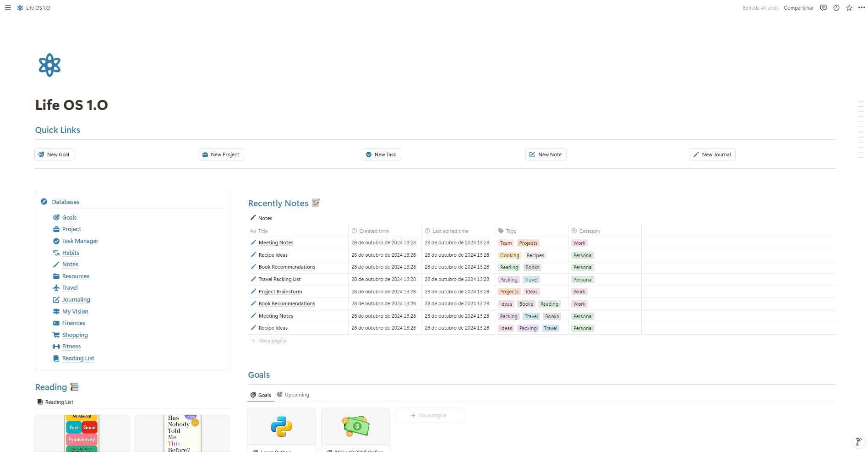Click the Recipes tag
The width and height of the screenshot is (868, 452).
point(535,255)
